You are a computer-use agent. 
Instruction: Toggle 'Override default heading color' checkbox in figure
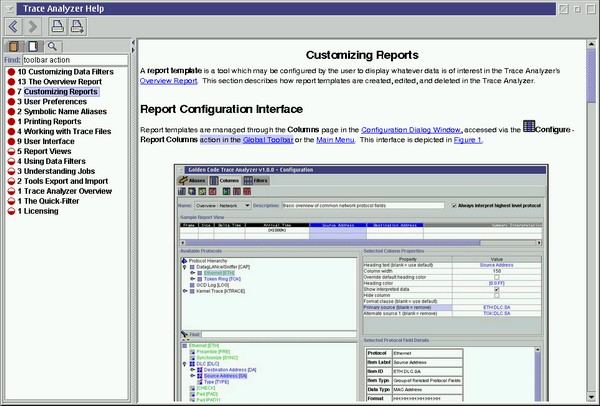(x=497, y=277)
